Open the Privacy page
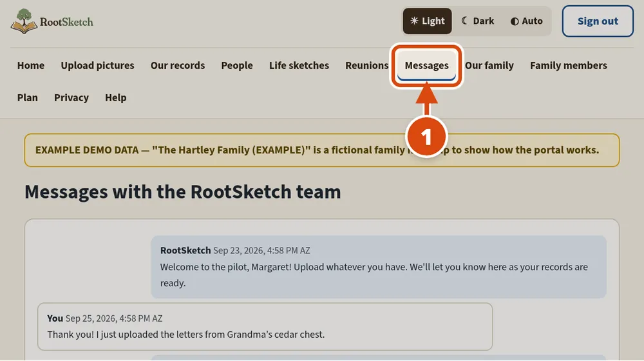 tap(71, 98)
